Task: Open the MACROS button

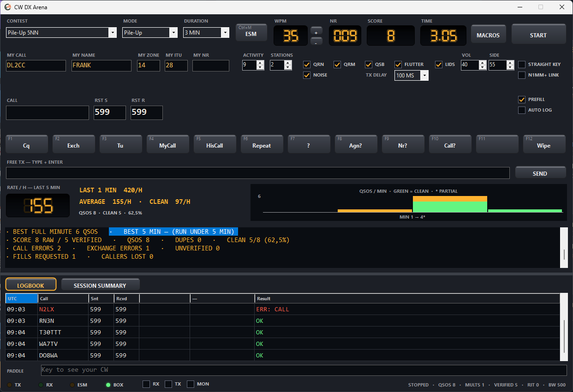Action: (488, 35)
